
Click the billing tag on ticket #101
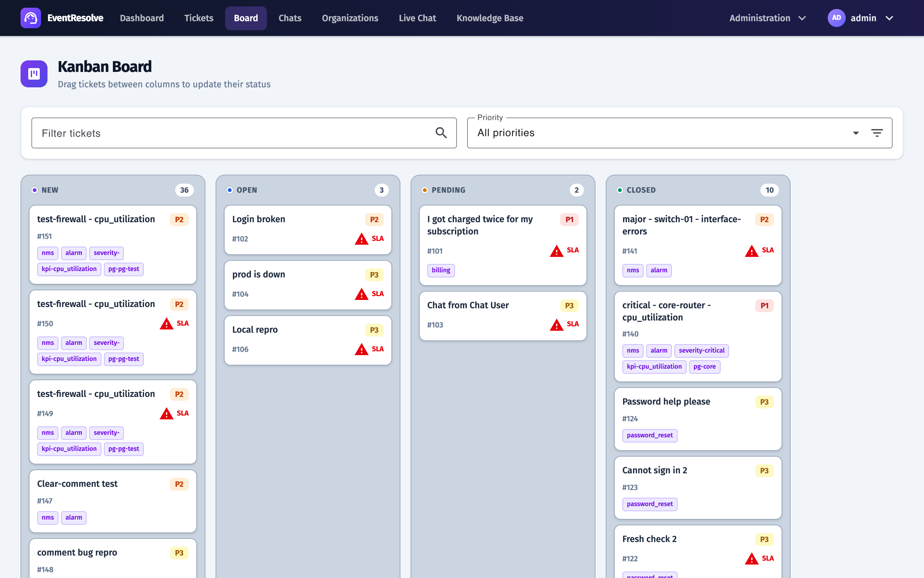click(441, 270)
